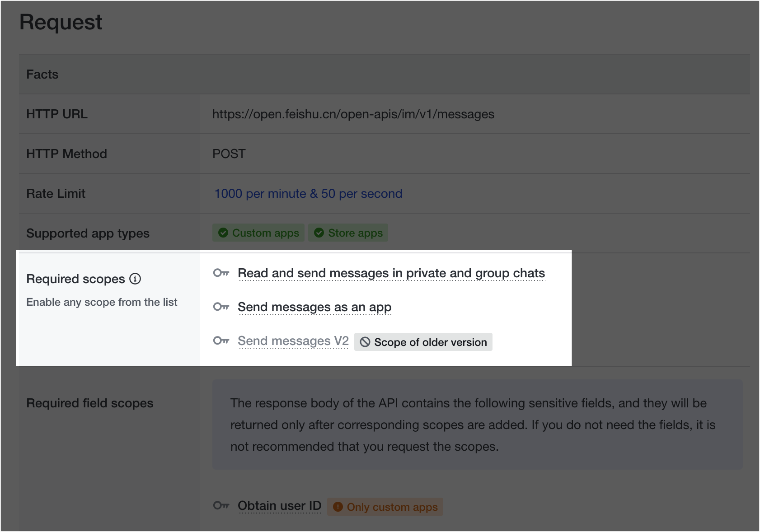Select the HTTP URL https://open.feishu.cn/open-apis/im/v1/messages
This screenshot has height=532, width=760.
[x=353, y=114]
